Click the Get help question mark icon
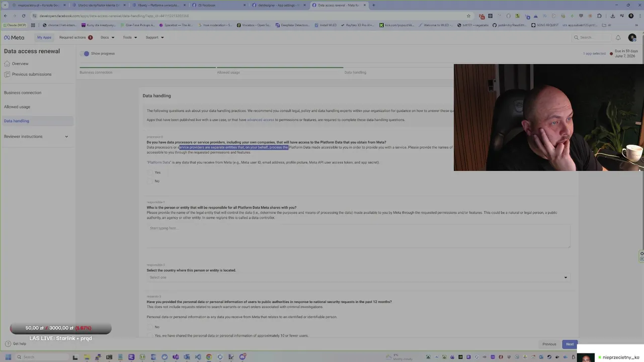This screenshot has height=362, width=644. [x=8, y=344]
